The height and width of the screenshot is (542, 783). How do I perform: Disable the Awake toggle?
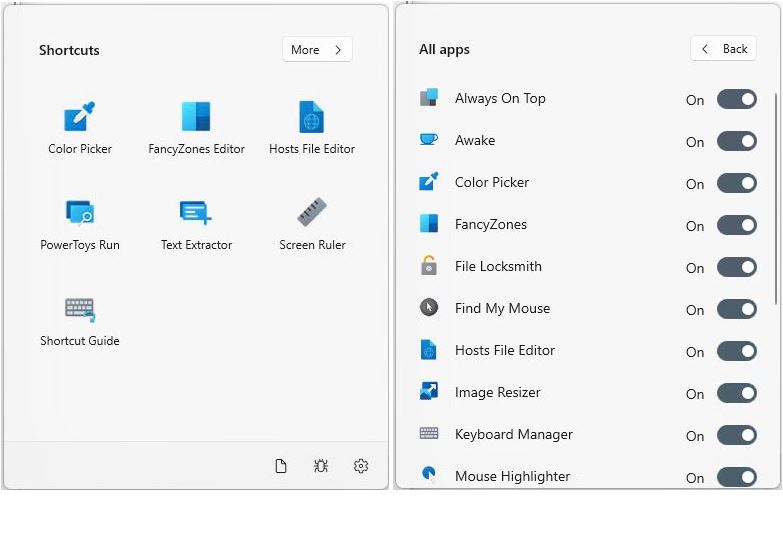pos(737,141)
